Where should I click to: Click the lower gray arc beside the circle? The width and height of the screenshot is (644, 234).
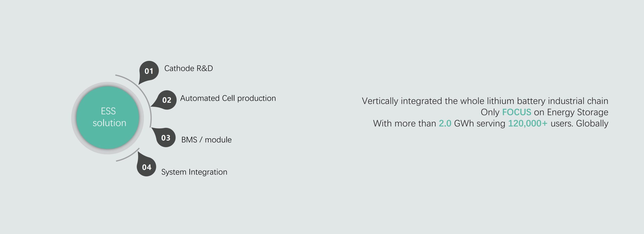click(128, 157)
